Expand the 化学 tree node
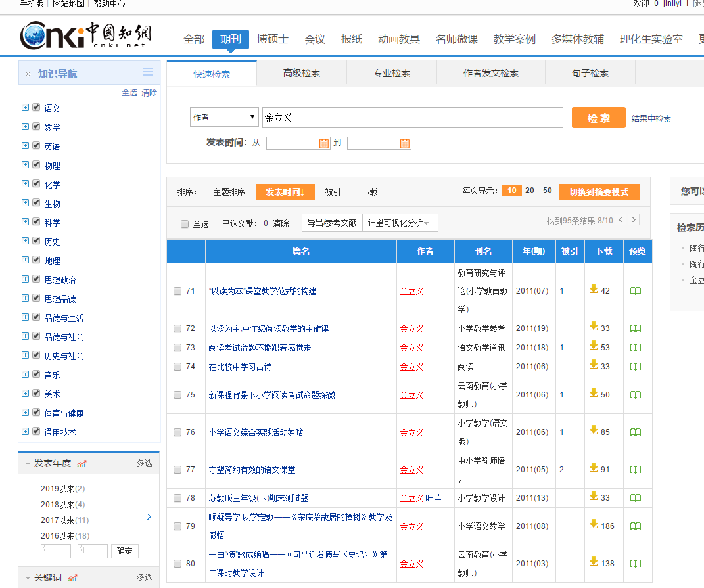The height and width of the screenshot is (588, 704). tap(25, 184)
